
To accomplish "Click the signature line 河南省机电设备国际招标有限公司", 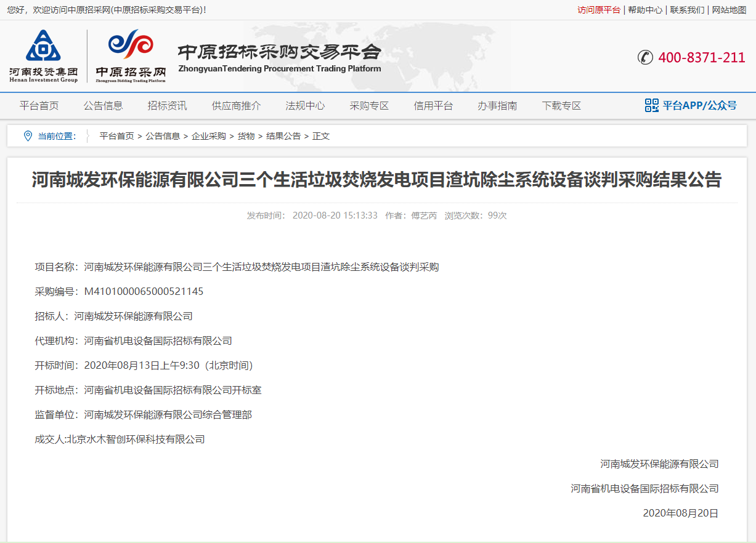I will click(x=645, y=488).
